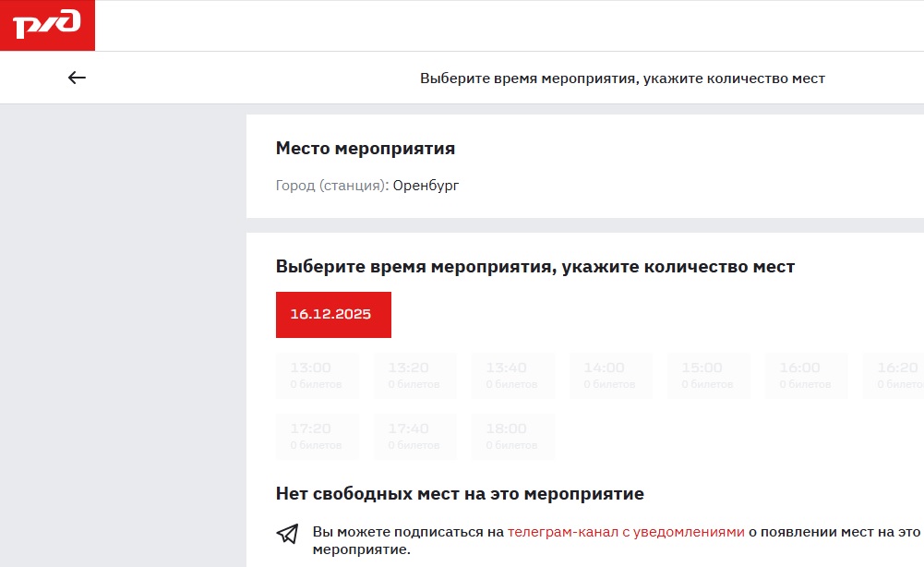The height and width of the screenshot is (567, 924).
Task: Go back using the left arrow
Action: click(x=77, y=78)
